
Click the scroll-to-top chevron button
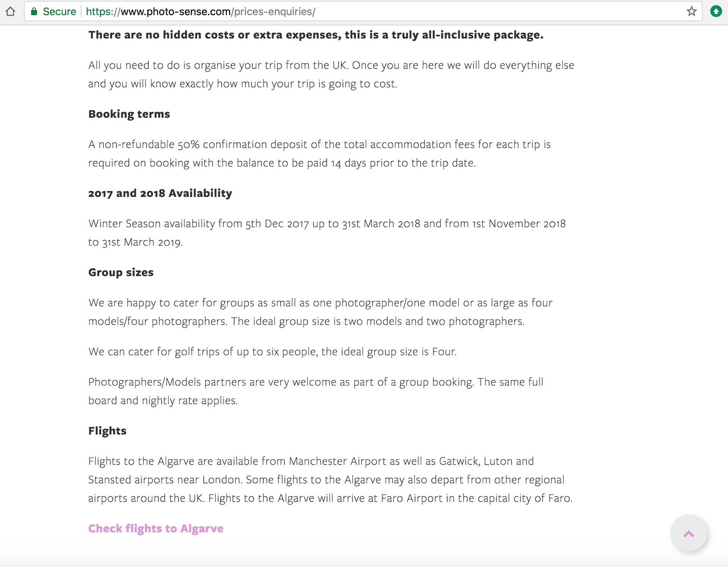coord(689,534)
